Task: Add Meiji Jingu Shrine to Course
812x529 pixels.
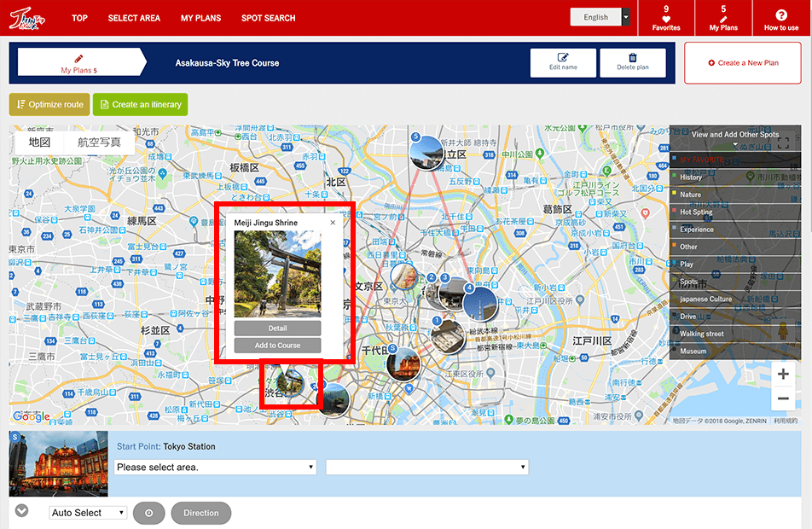Action: pyautogui.click(x=277, y=345)
